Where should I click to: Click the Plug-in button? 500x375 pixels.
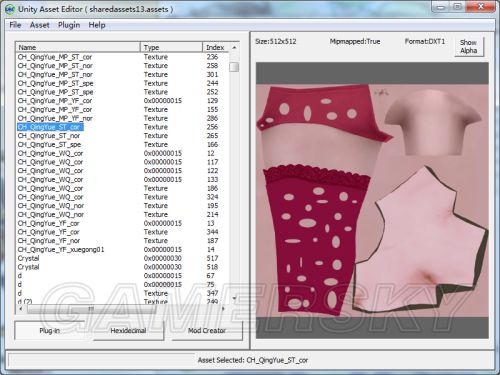(49, 330)
